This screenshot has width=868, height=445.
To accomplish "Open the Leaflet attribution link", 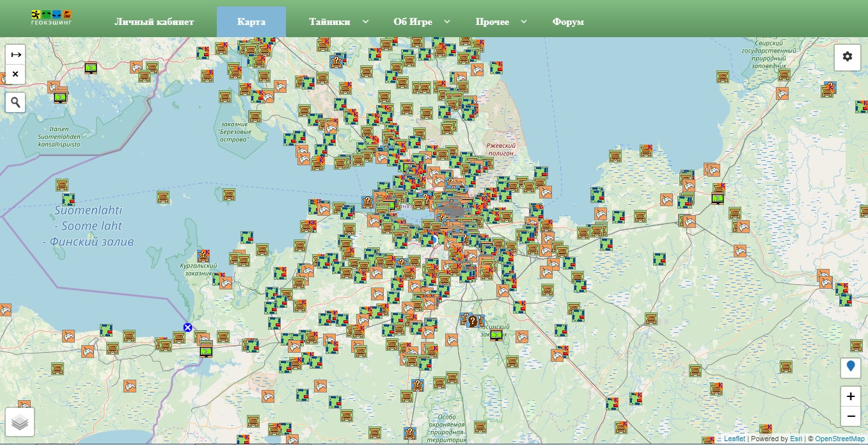I will click(734, 439).
